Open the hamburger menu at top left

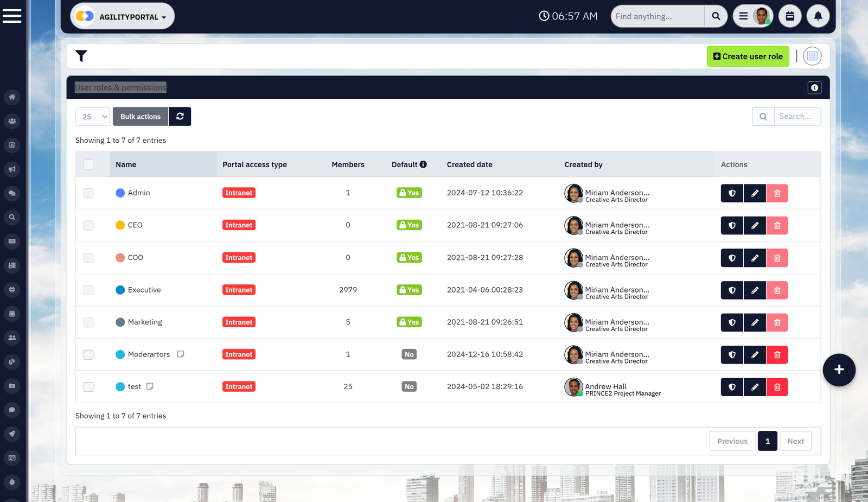click(12, 16)
